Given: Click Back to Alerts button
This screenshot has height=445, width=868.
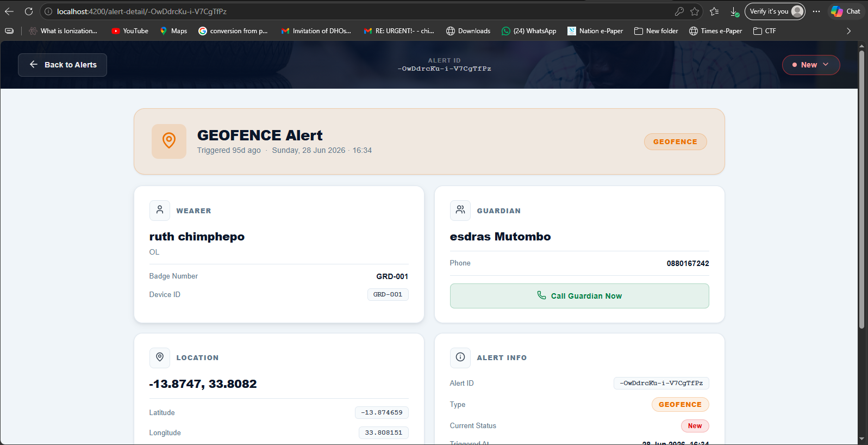Looking at the screenshot, I should click(63, 65).
